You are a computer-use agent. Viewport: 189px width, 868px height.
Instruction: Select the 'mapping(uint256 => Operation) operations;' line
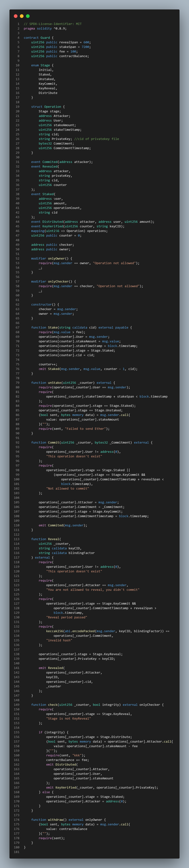pos(70,231)
